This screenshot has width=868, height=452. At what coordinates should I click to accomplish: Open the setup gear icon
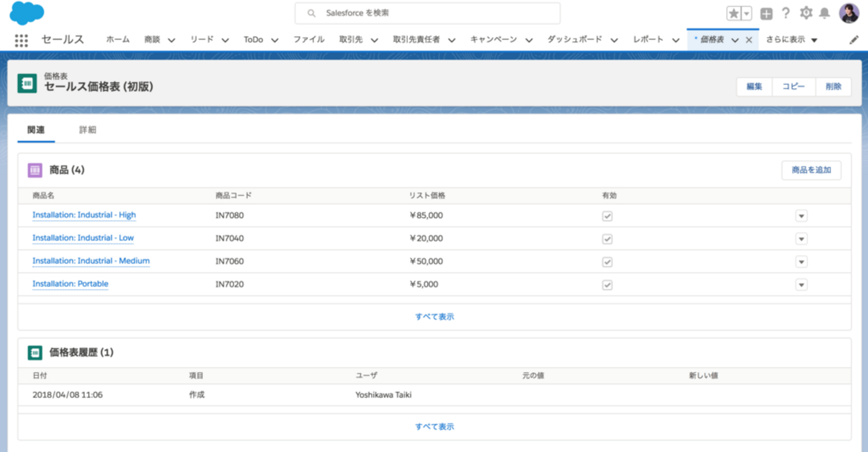coord(806,13)
